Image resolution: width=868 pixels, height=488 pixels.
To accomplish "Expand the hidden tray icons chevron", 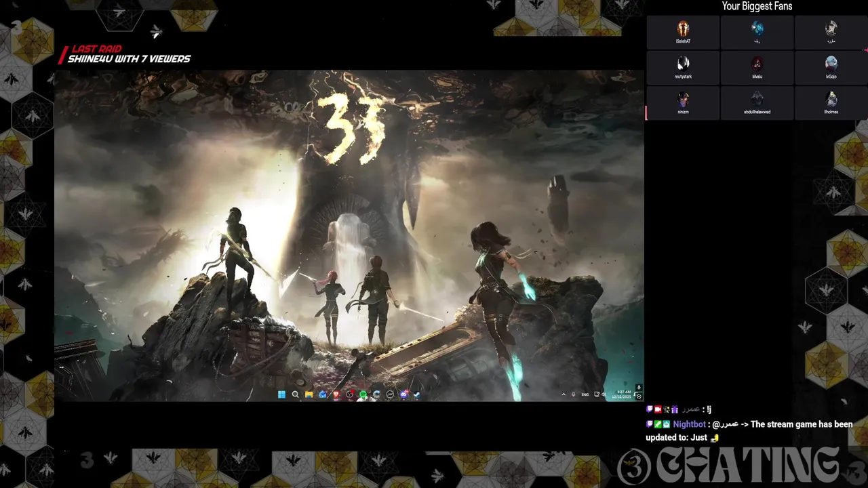I will pos(564,394).
